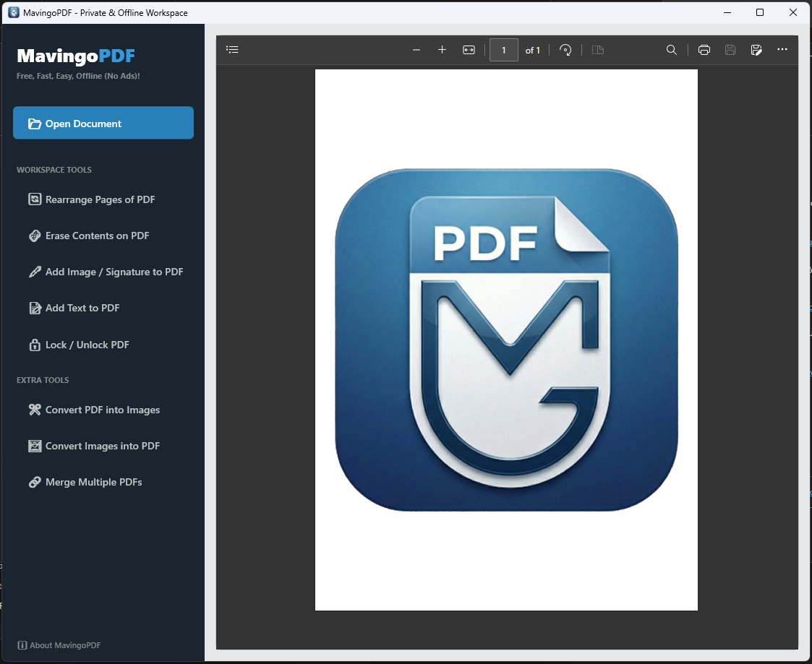Toggle fit-to-width page view

[x=469, y=49]
